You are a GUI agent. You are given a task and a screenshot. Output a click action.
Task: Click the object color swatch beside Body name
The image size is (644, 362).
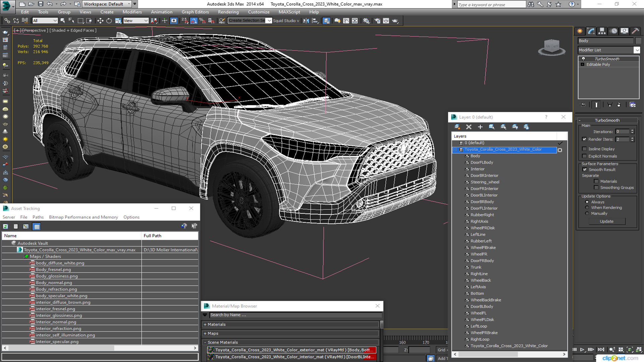pyautogui.click(x=638, y=41)
